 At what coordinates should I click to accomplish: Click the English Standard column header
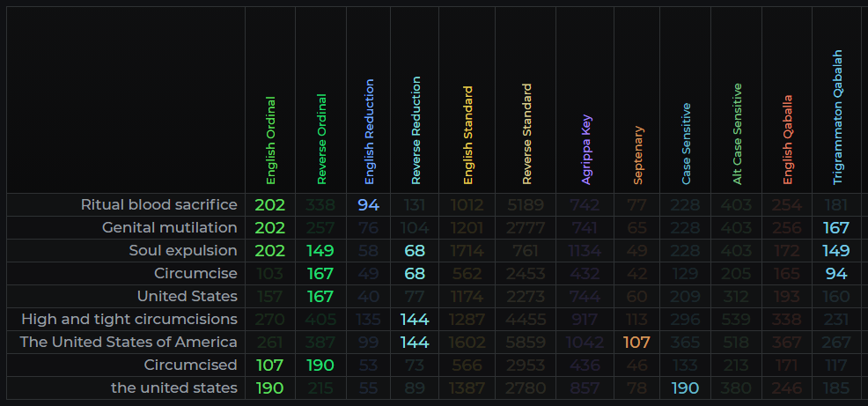pyautogui.click(x=467, y=135)
